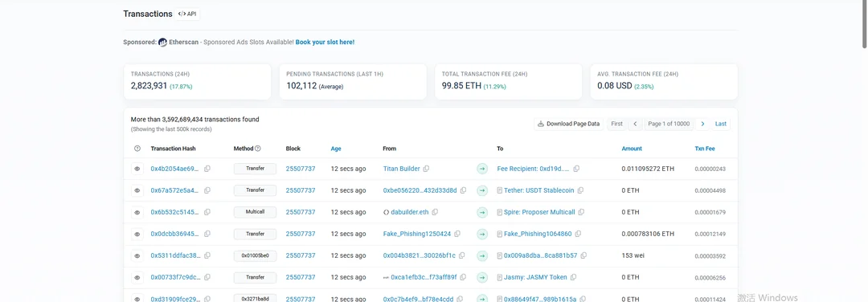Image resolution: width=868 pixels, height=302 pixels.
Task: Preview transaction 0x0dcbb36945 with eye icon
Action: (x=137, y=234)
